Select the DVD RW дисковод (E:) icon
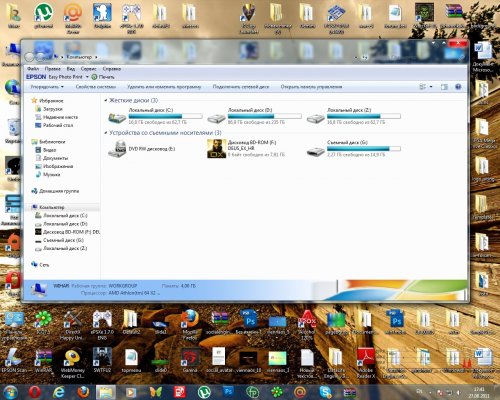 click(117, 149)
